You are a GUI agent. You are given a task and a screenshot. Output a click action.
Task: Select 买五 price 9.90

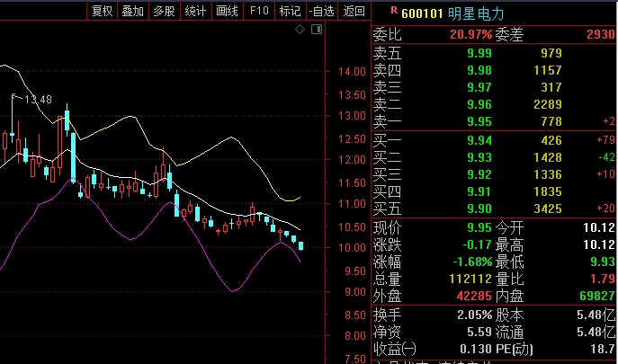(x=479, y=209)
